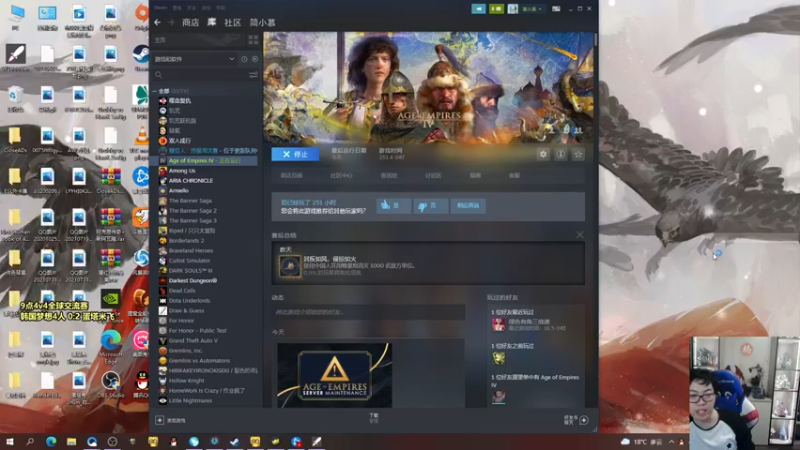The height and width of the screenshot is (450, 800).
Task: Open friends and chat icon
Action: (584, 420)
